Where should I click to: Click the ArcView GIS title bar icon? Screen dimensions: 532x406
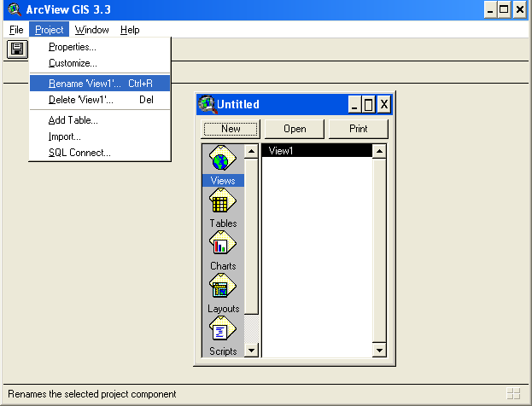tap(14, 10)
